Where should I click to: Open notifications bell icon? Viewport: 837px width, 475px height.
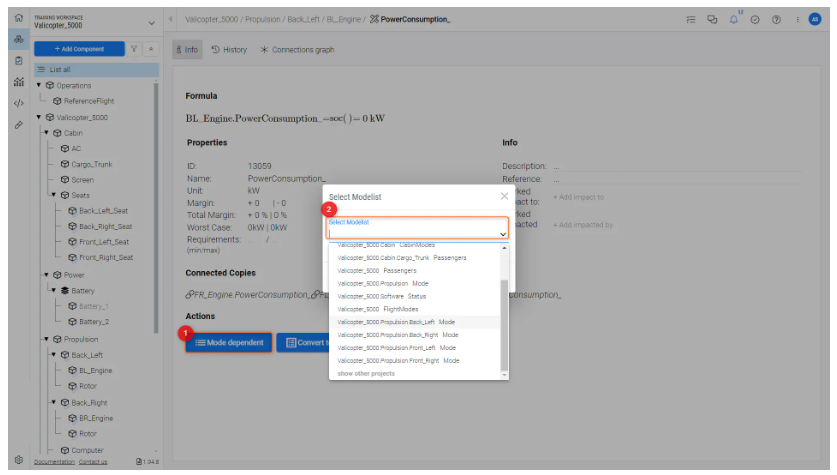pyautogui.click(x=734, y=19)
